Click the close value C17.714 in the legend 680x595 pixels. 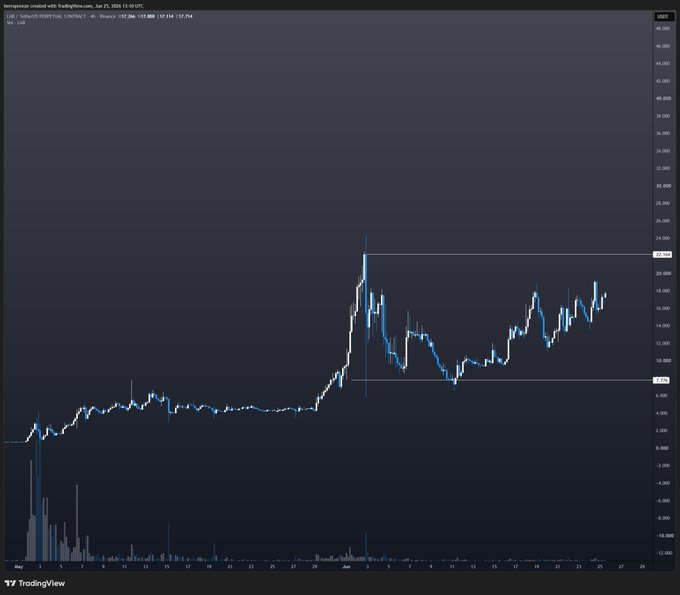[184, 16]
